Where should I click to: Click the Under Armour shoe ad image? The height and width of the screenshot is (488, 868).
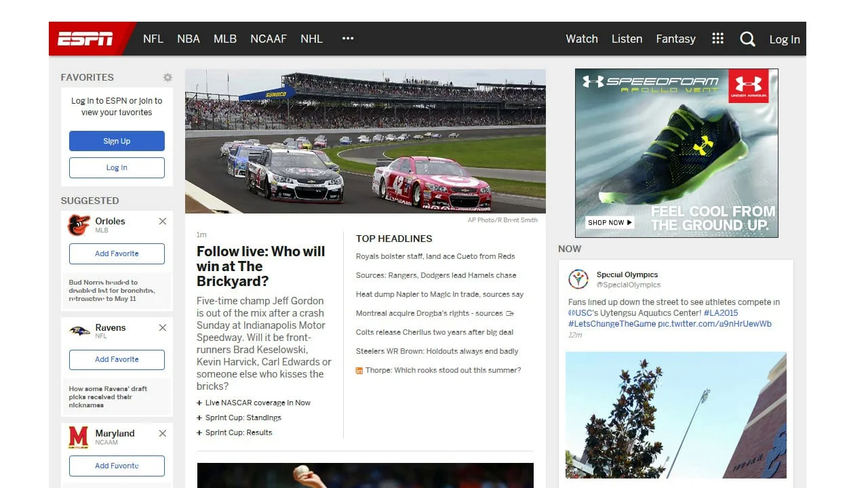[x=676, y=153]
